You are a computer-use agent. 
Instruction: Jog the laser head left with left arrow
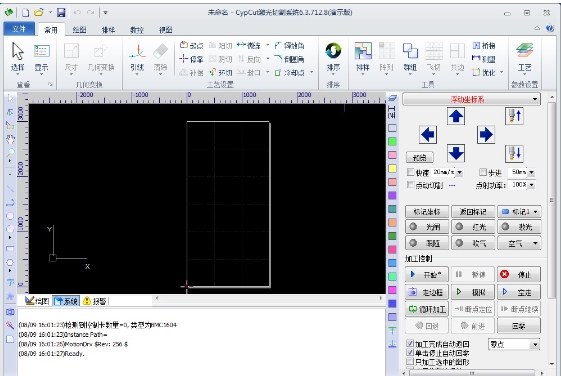(428, 135)
